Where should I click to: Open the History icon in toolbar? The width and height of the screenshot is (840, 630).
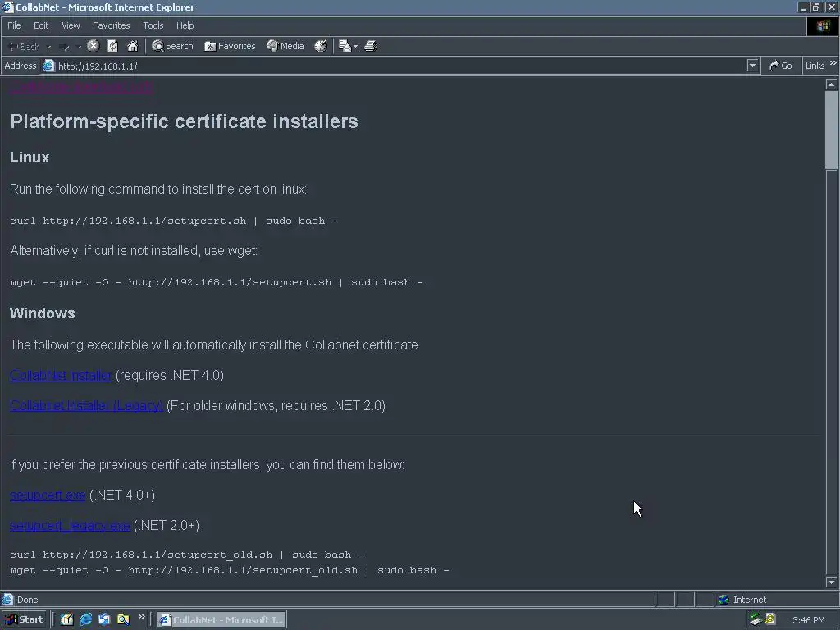(x=321, y=46)
